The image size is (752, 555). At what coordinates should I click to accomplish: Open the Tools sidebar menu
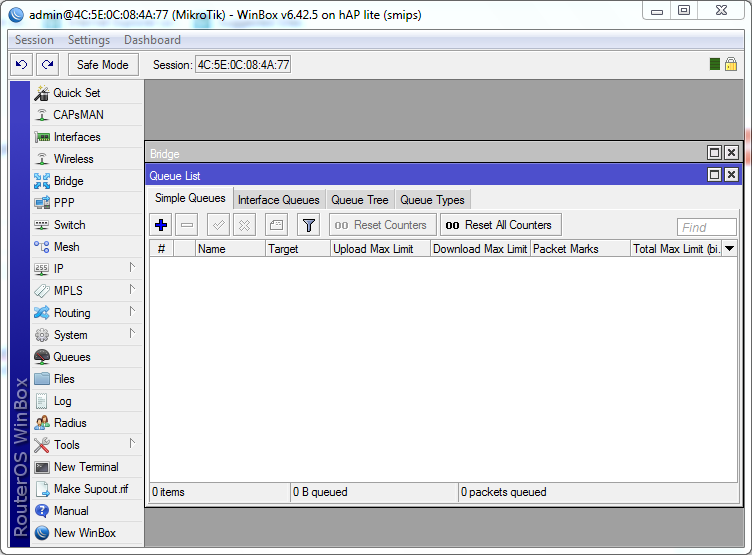point(87,445)
